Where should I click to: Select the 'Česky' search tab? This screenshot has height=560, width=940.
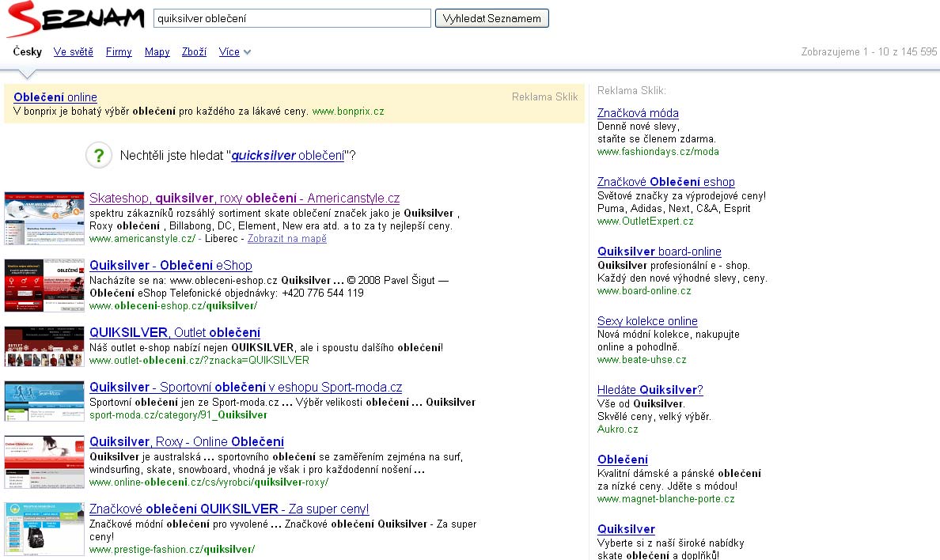[28, 51]
